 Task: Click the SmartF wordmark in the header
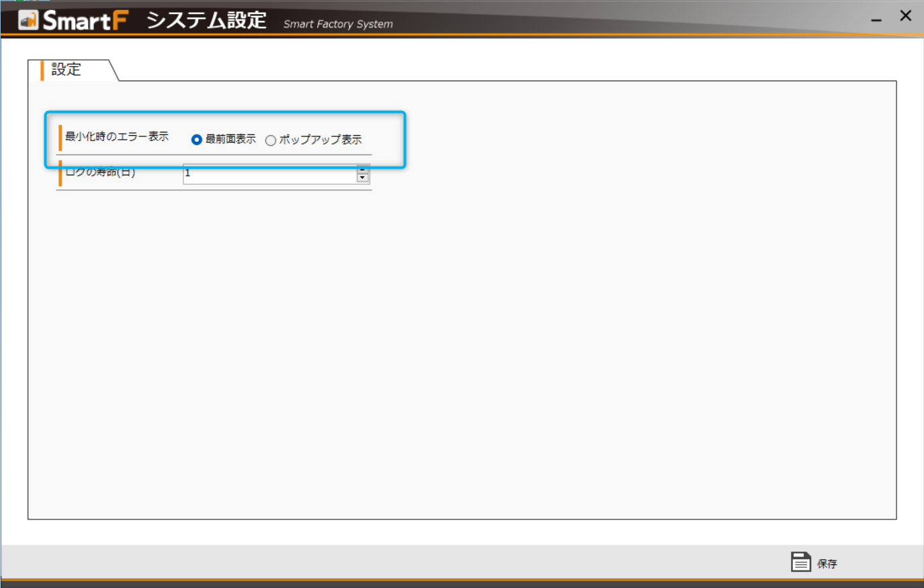pyautogui.click(x=85, y=21)
